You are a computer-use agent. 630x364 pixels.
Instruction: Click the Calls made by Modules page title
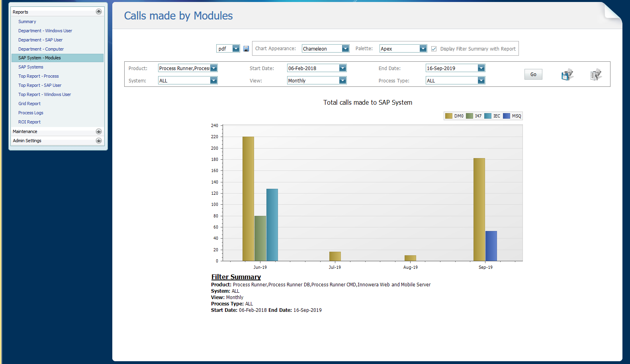coord(178,16)
